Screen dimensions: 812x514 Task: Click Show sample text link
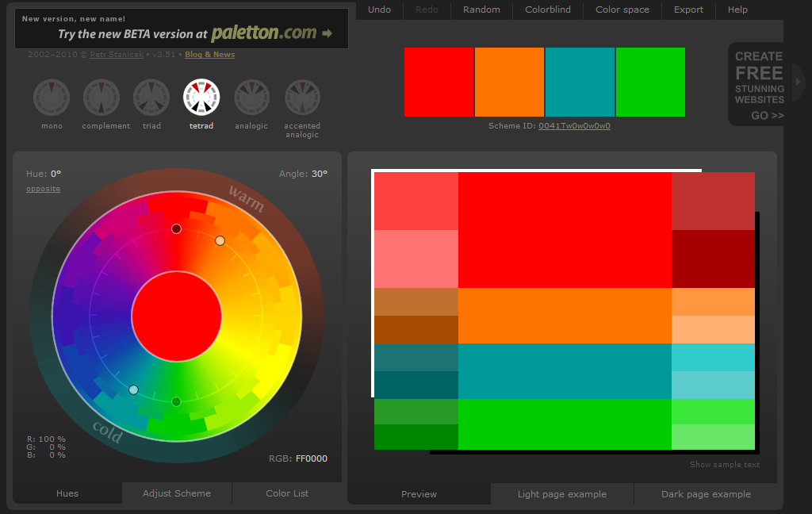pos(725,464)
